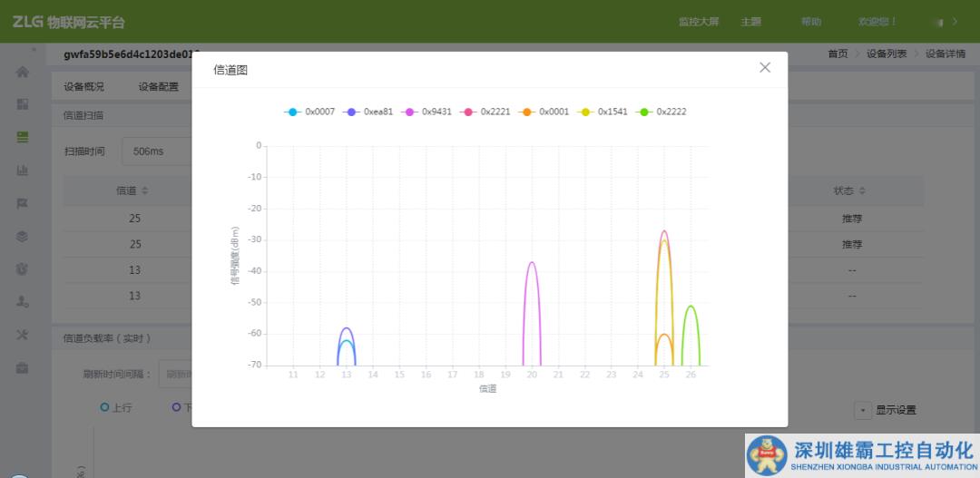Screen dimensions: 980x478
Task: Click the wrench tools sidebar icon
Action: 23,335
